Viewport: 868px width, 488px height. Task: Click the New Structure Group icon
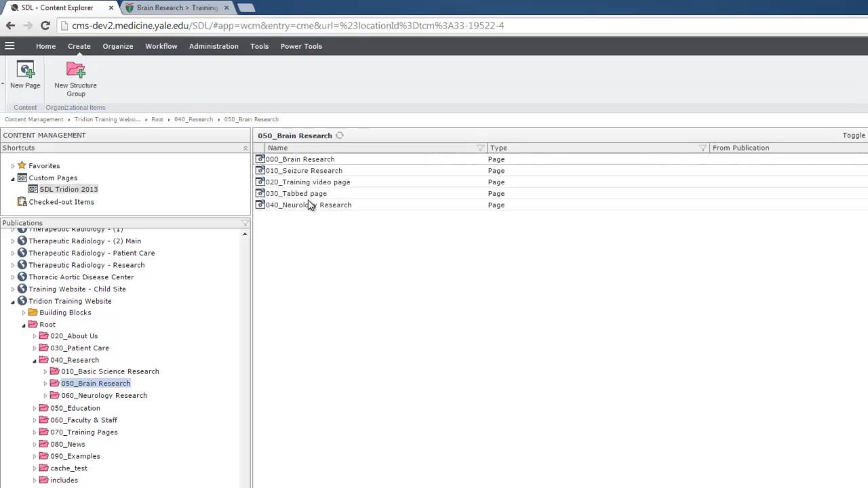point(75,70)
